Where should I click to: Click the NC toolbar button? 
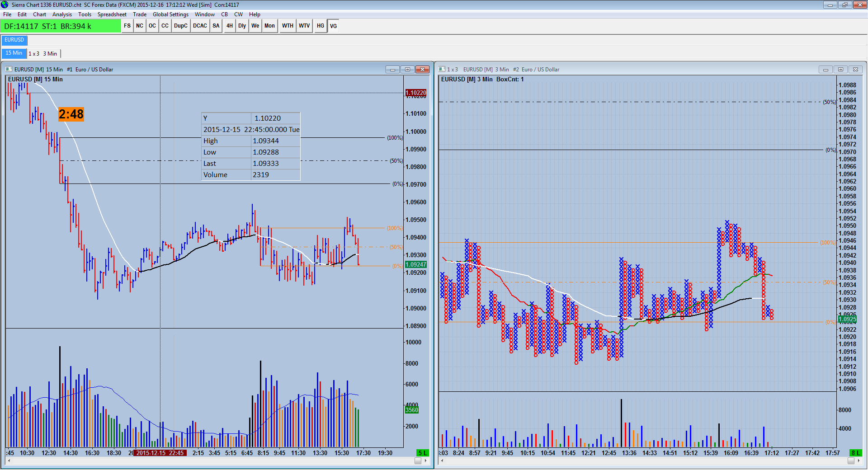[140, 26]
